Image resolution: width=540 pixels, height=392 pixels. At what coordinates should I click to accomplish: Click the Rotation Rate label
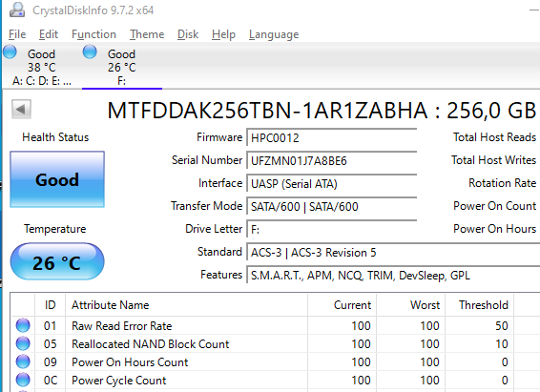pos(503,183)
